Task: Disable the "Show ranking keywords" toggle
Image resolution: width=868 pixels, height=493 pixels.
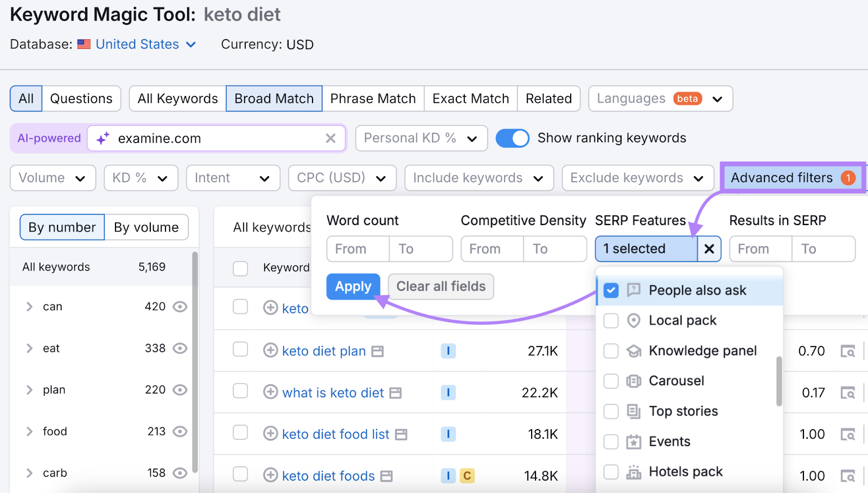Action: tap(512, 138)
